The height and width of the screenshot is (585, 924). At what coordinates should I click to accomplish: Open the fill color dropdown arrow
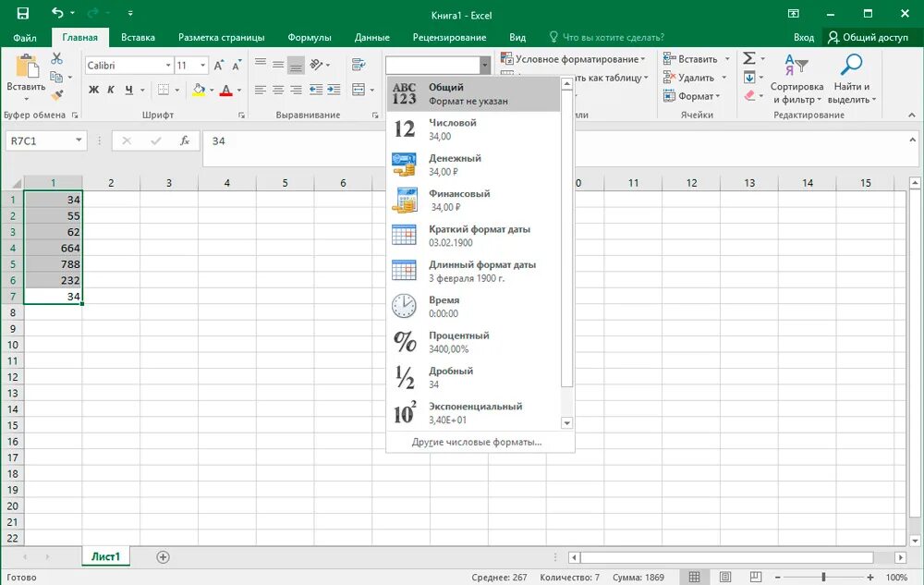click(x=212, y=91)
